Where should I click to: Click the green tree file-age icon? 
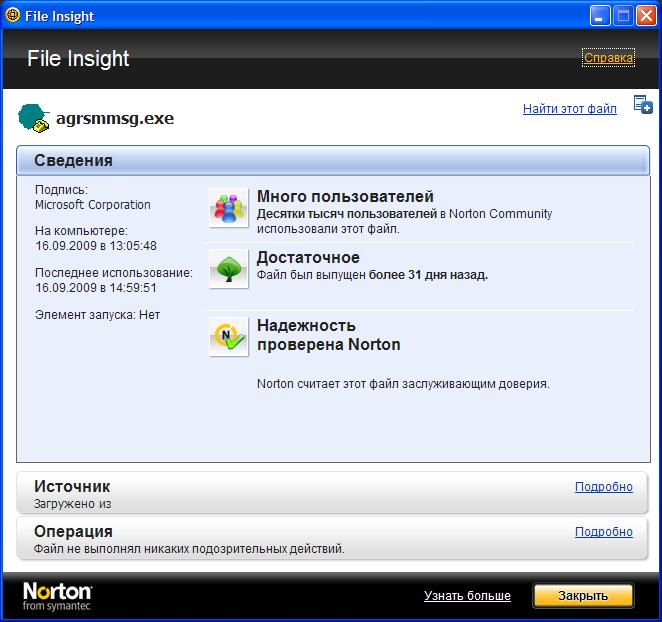click(228, 269)
